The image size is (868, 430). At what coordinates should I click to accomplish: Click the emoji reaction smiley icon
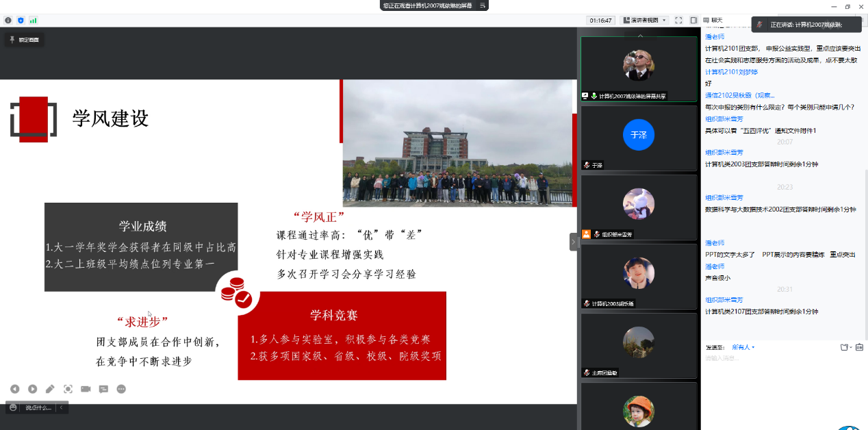[x=13, y=407]
